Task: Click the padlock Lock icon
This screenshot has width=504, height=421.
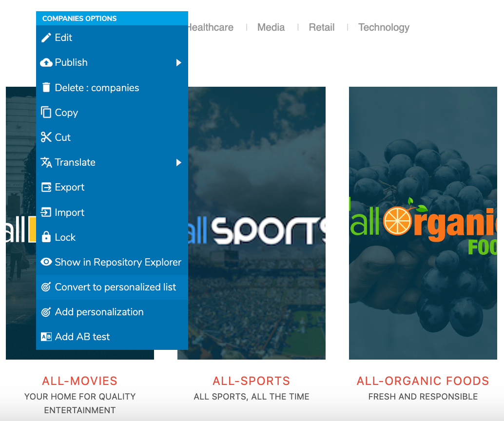Action: tap(46, 237)
